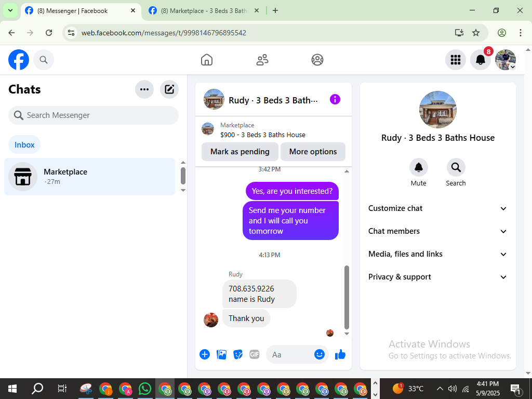Attach a photo with the image icon
Image resolution: width=532 pixels, height=399 pixels.
point(221,354)
